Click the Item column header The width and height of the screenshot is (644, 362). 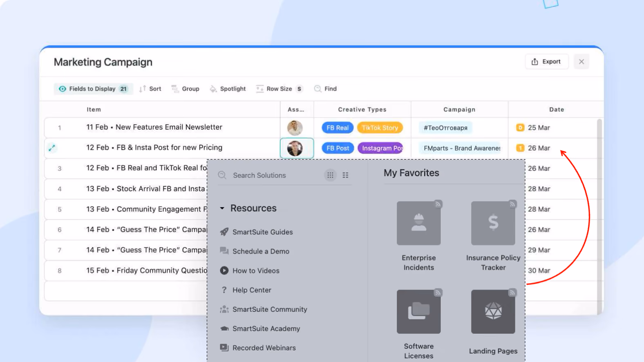click(94, 109)
